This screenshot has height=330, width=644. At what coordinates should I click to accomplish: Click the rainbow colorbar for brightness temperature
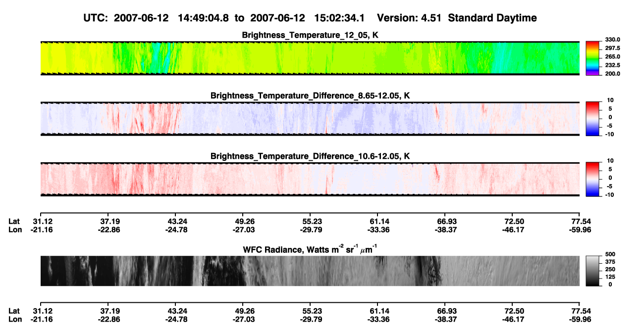click(x=592, y=58)
